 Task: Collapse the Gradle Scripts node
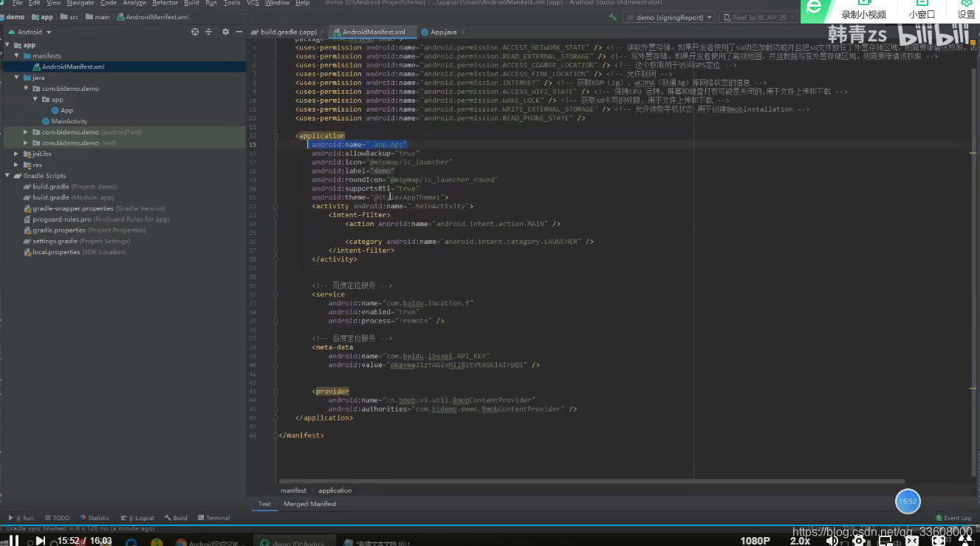pos(7,175)
